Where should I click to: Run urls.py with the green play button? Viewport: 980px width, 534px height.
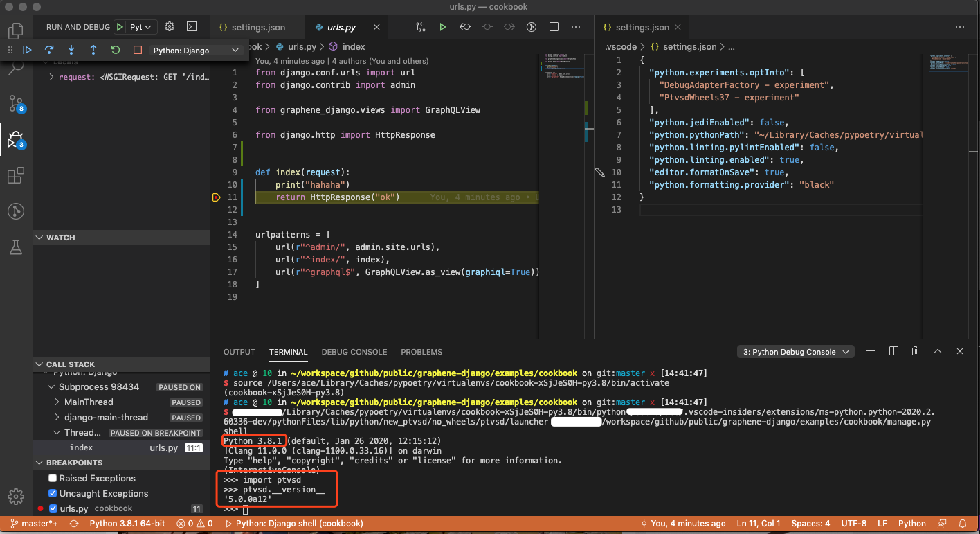tap(442, 26)
